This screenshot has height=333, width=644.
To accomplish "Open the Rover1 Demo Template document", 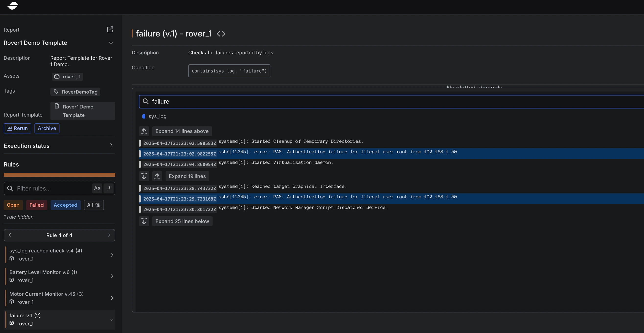I will pyautogui.click(x=82, y=111).
